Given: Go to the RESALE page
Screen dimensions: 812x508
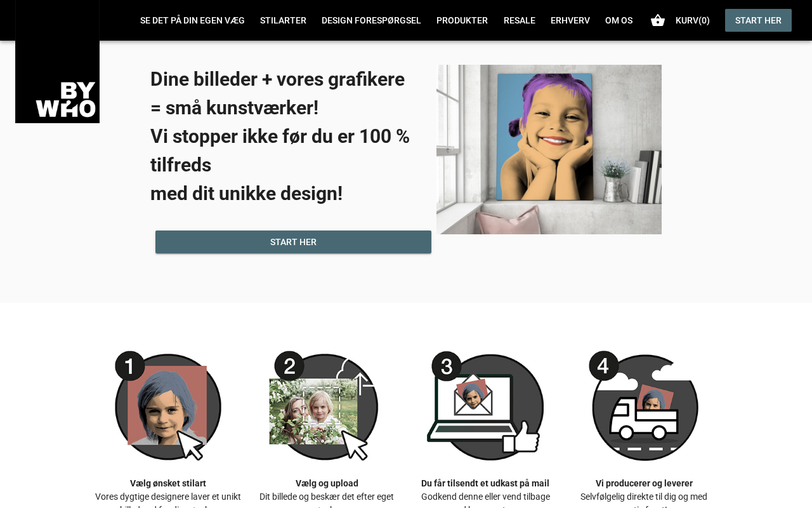Looking at the screenshot, I should (x=520, y=20).
